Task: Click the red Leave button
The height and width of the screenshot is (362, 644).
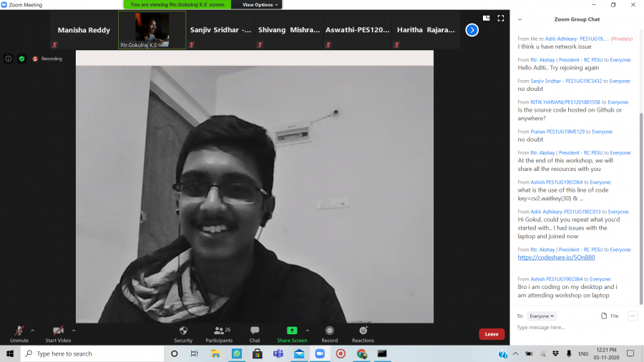Action: (x=492, y=334)
